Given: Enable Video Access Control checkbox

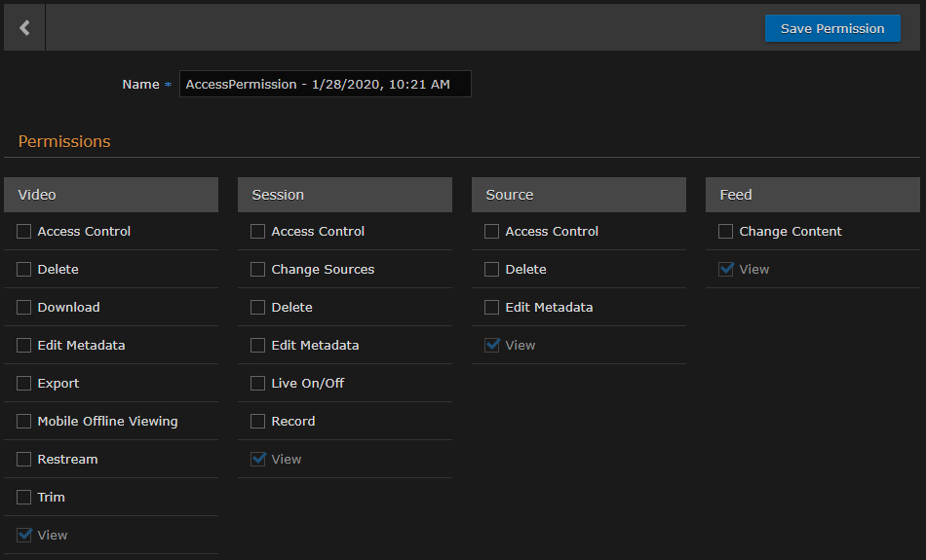Looking at the screenshot, I should [x=24, y=232].
